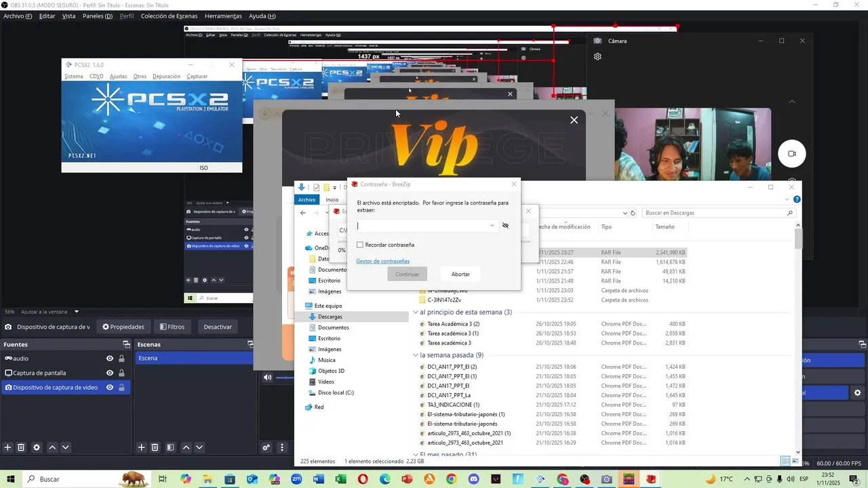The image size is (868, 488).
Task: Move scene down in Escenas panel
Action: (x=199, y=447)
